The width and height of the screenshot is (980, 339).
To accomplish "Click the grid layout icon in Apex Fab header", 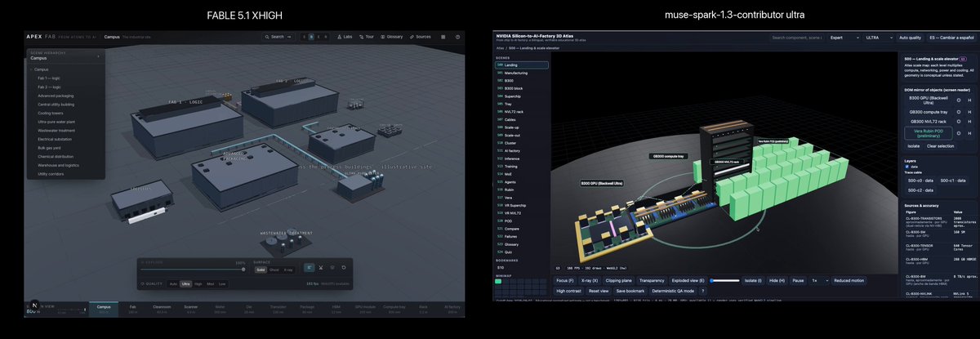I will pyautogui.click(x=443, y=37).
